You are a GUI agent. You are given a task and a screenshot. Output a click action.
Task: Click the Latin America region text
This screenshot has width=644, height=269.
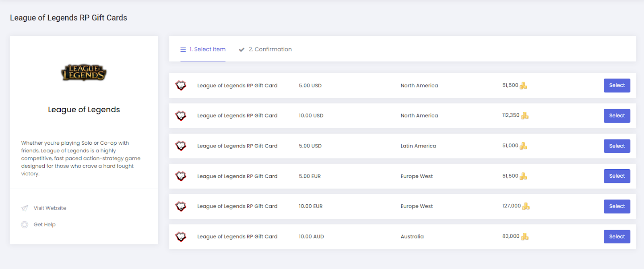point(418,146)
